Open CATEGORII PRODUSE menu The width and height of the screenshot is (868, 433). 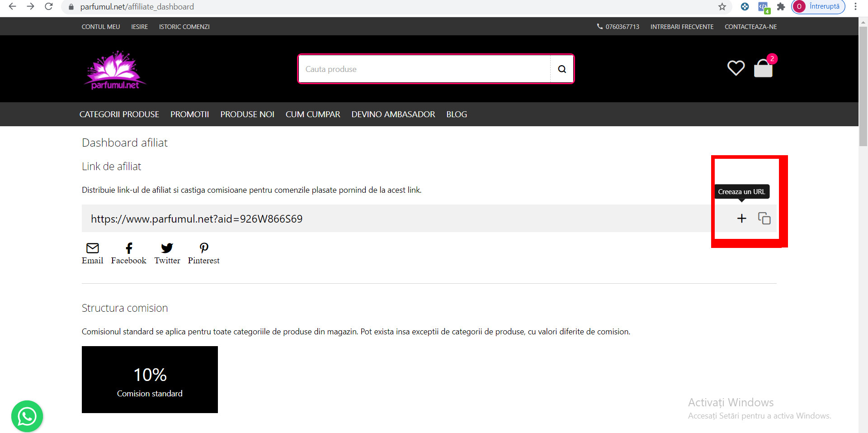(119, 114)
